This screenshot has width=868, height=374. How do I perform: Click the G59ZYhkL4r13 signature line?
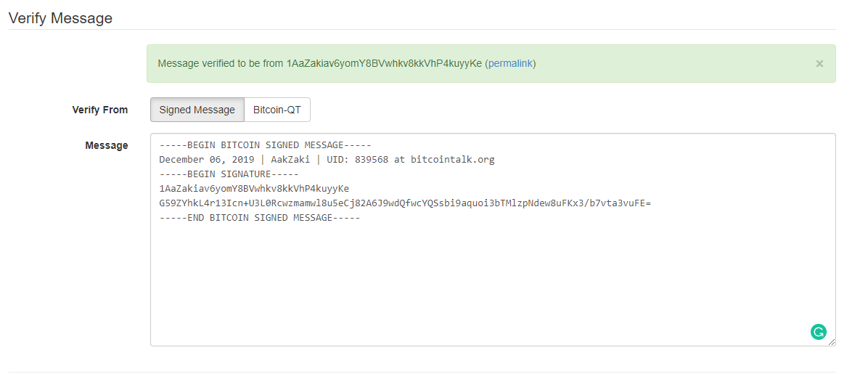405,203
